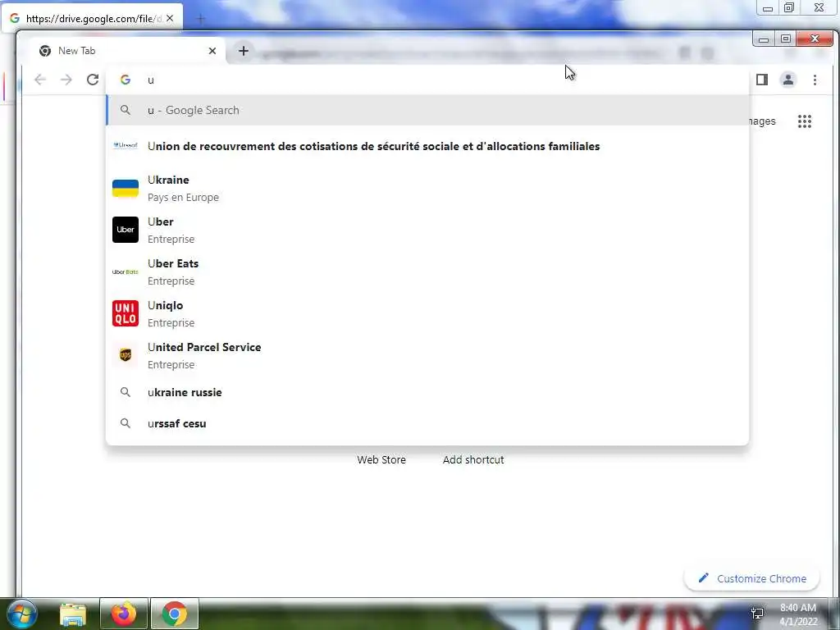The image size is (840, 630).
Task: Select the Union de recouvrement suggestion
Action: [427, 146]
